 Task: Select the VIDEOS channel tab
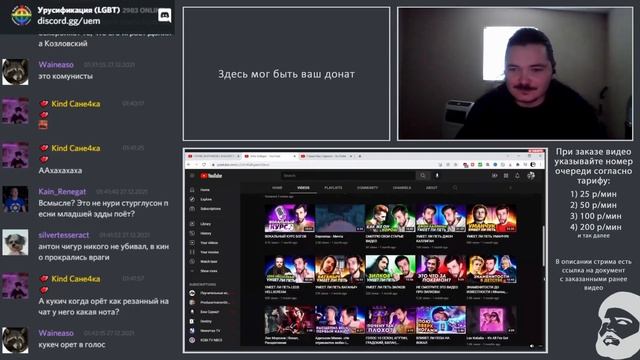pos(303,188)
